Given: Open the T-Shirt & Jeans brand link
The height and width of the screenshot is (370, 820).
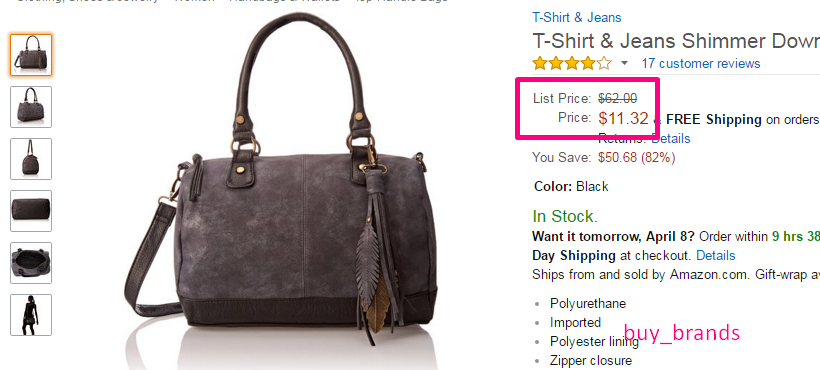Looking at the screenshot, I should [576, 17].
